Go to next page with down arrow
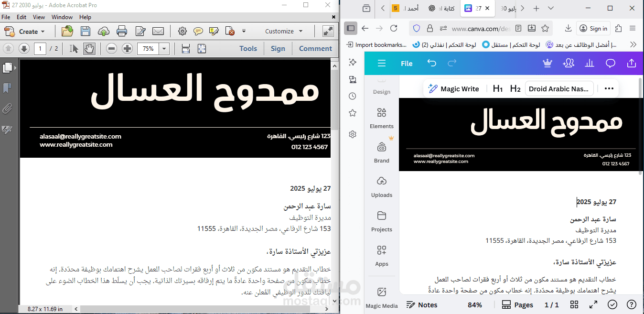This screenshot has width=644, height=314. tap(24, 48)
